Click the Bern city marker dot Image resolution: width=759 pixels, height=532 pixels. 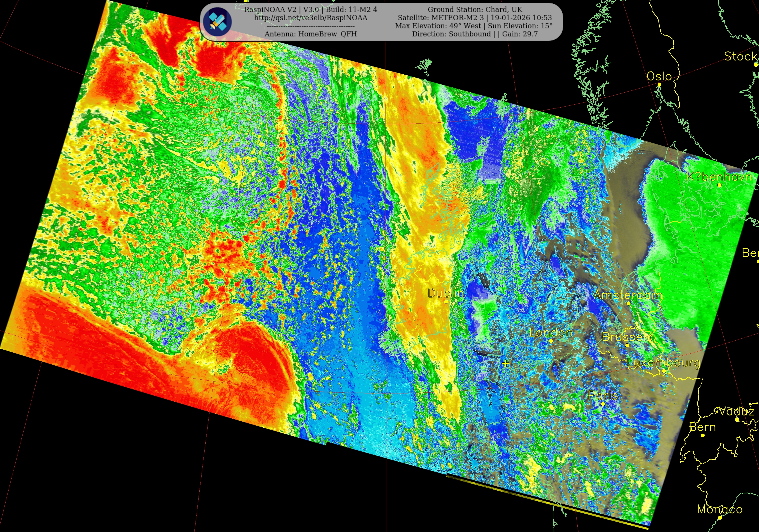click(x=703, y=436)
